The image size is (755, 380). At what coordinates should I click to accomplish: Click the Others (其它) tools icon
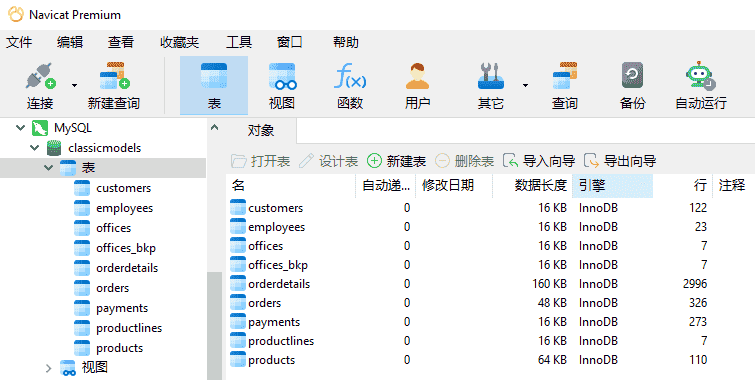[x=491, y=76]
